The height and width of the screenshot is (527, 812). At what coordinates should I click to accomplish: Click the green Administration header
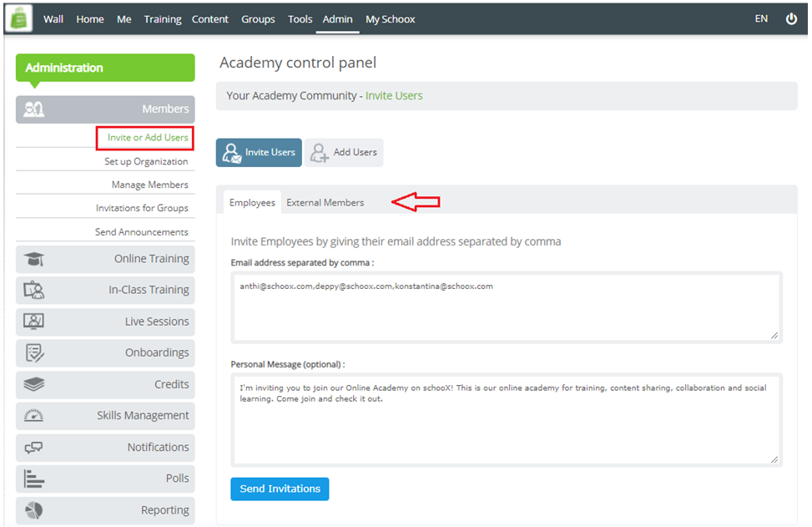pyautogui.click(x=105, y=68)
